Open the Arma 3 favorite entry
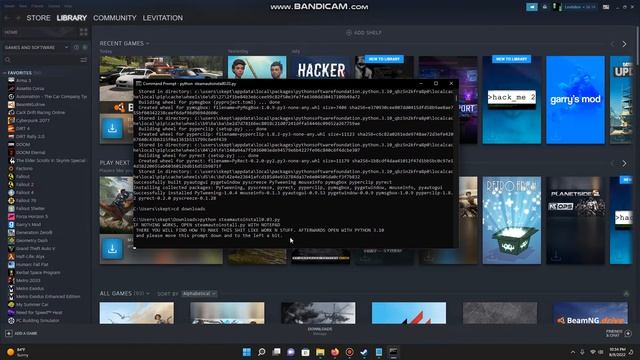 23,80
